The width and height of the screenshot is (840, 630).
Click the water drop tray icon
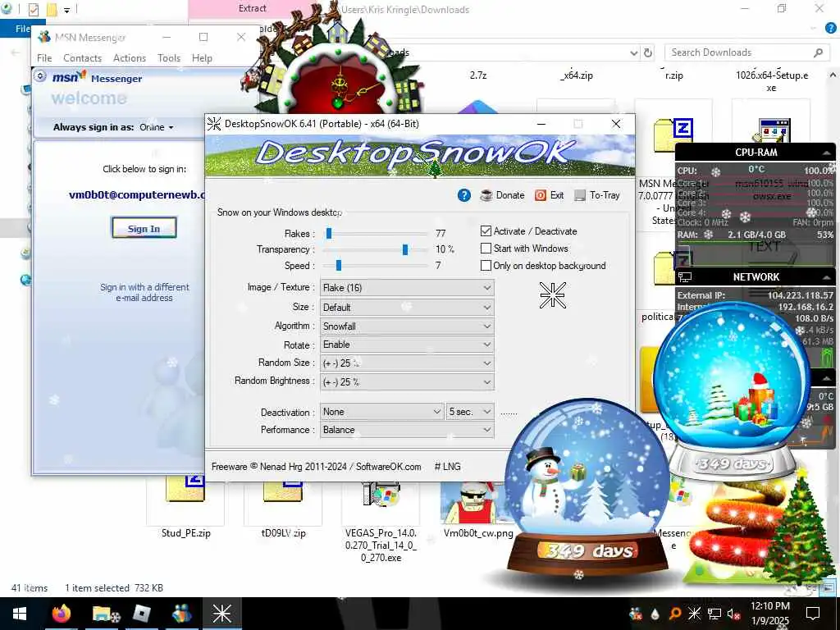[655, 614]
